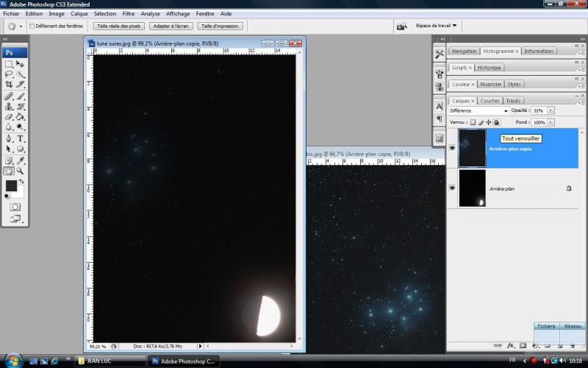588x368 pixels.
Task: Switch to the Historique tab
Action: tap(489, 68)
